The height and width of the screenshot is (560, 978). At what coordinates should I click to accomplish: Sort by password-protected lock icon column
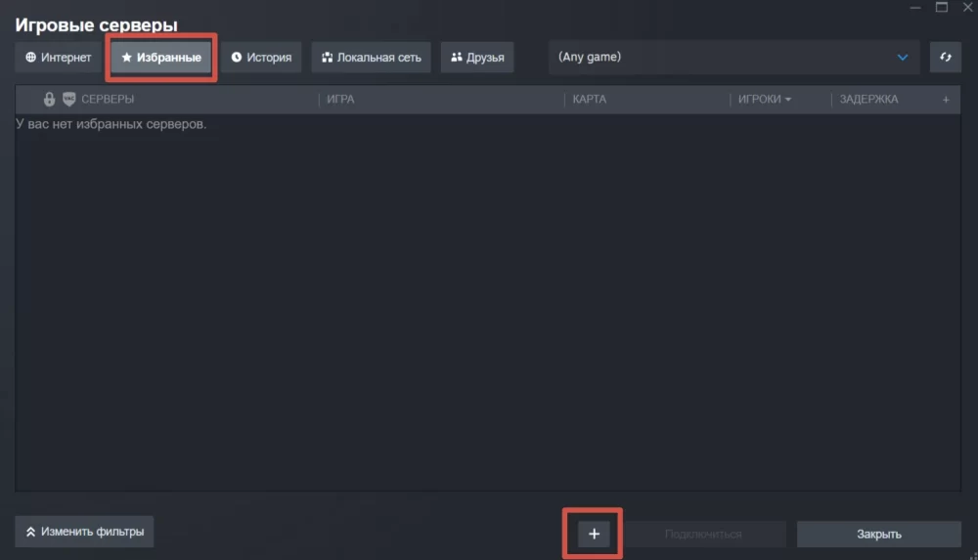49,99
